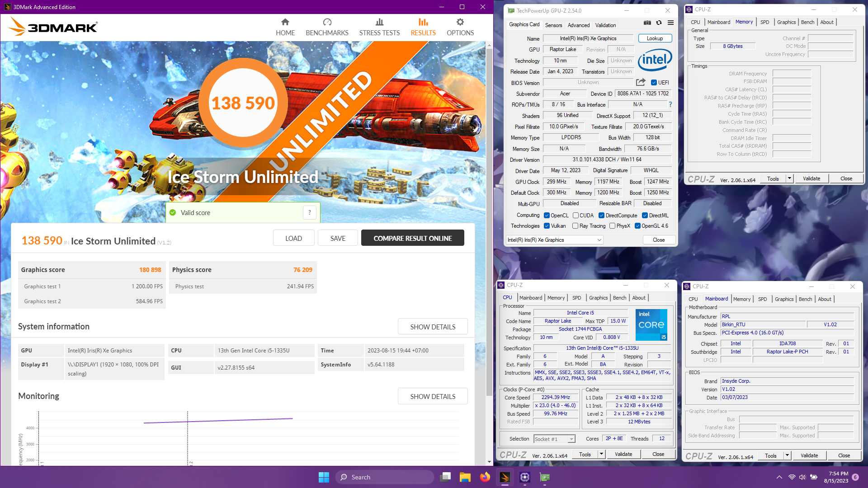Open the Validation tab in GPU-Z
Image resolution: width=868 pixels, height=488 pixels.
(x=605, y=25)
